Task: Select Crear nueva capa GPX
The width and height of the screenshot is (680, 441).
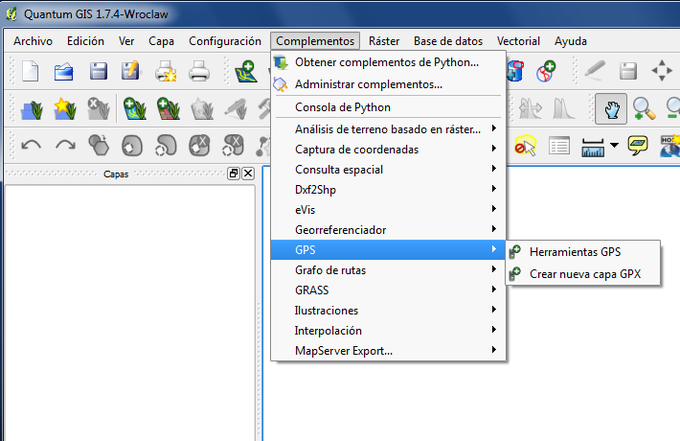Action: 583,274
